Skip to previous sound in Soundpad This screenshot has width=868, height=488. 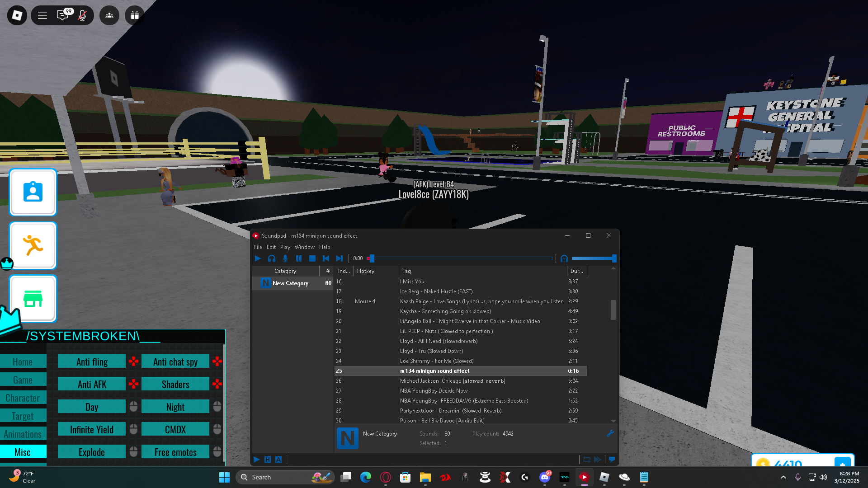[326, 258]
